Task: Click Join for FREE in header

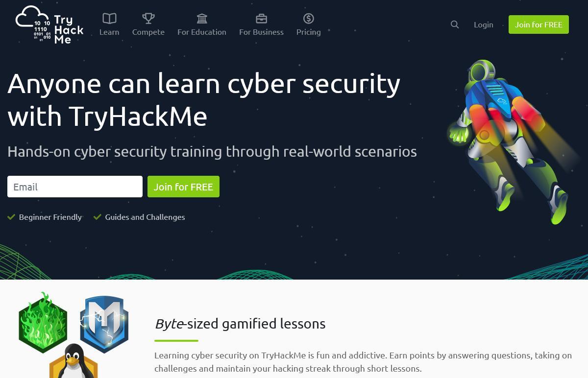Action: tap(539, 24)
